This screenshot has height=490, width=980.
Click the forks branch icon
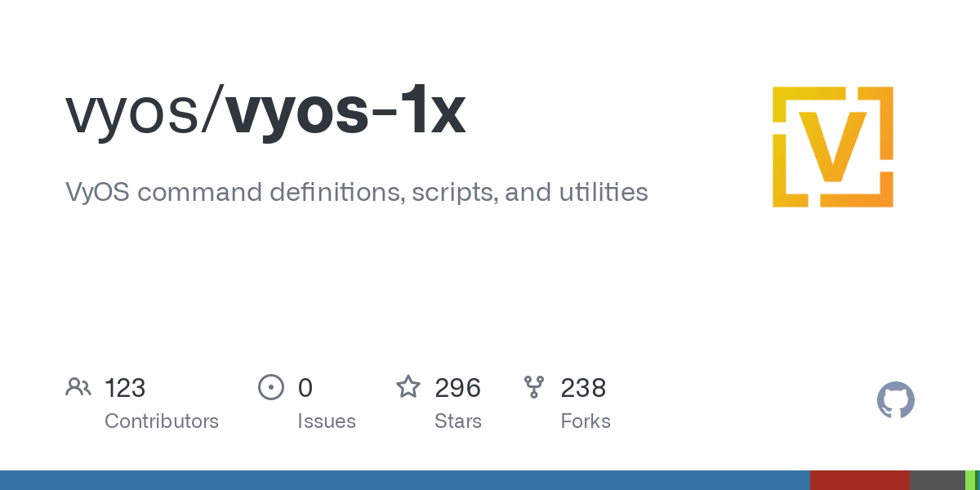pyautogui.click(x=534, y=387)
